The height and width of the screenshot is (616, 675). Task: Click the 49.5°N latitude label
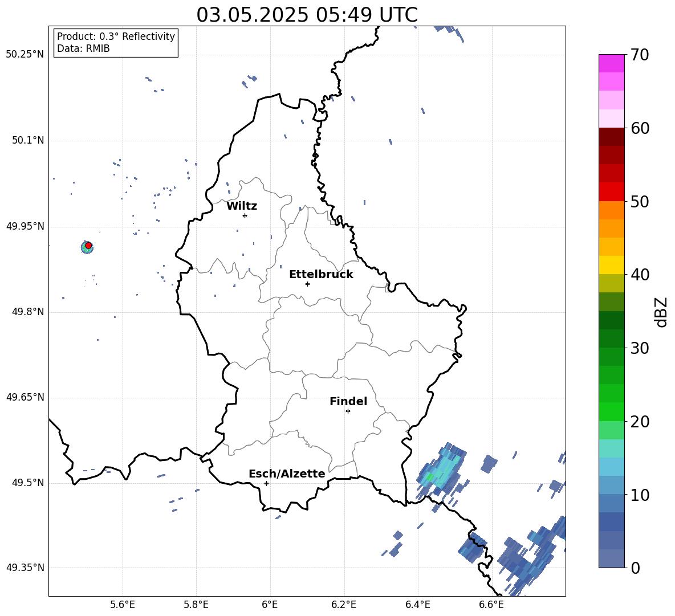[27, 483]
